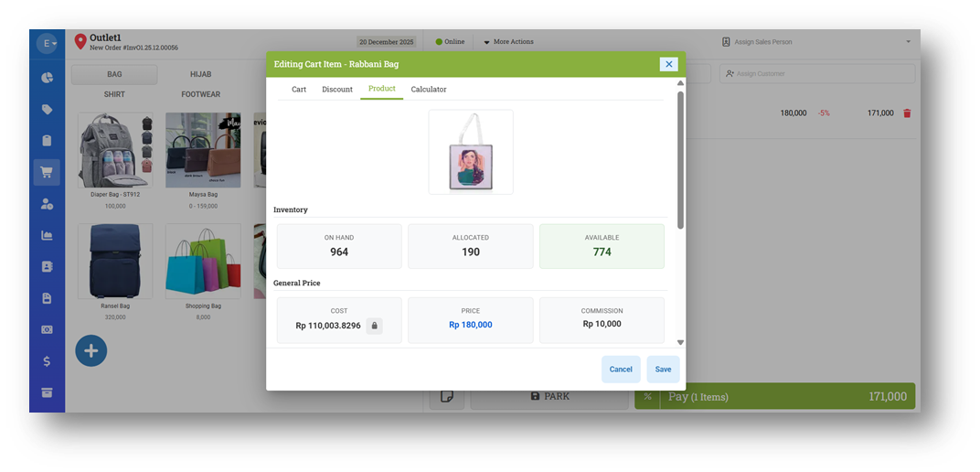
Task: Select the SHIRT category
Action: click(x=114, y=94)
